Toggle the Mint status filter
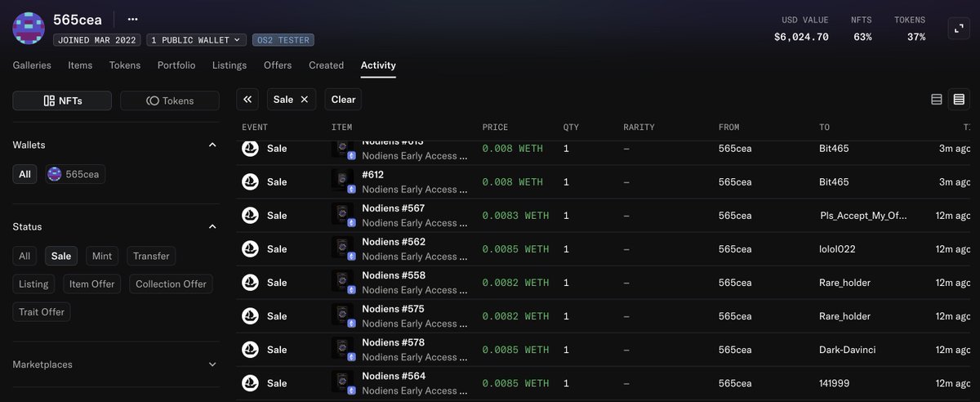 pos(102,256)
